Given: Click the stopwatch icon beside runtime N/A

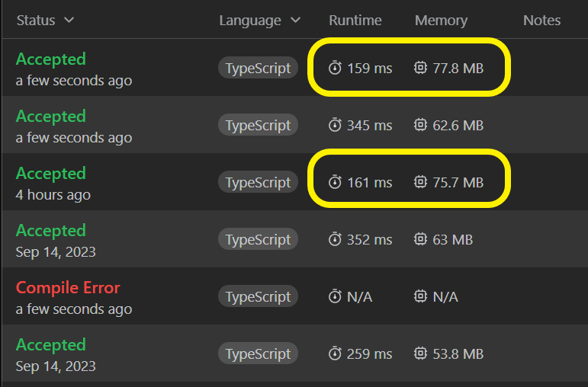Looking at the screenshot, I should point(335,296).
